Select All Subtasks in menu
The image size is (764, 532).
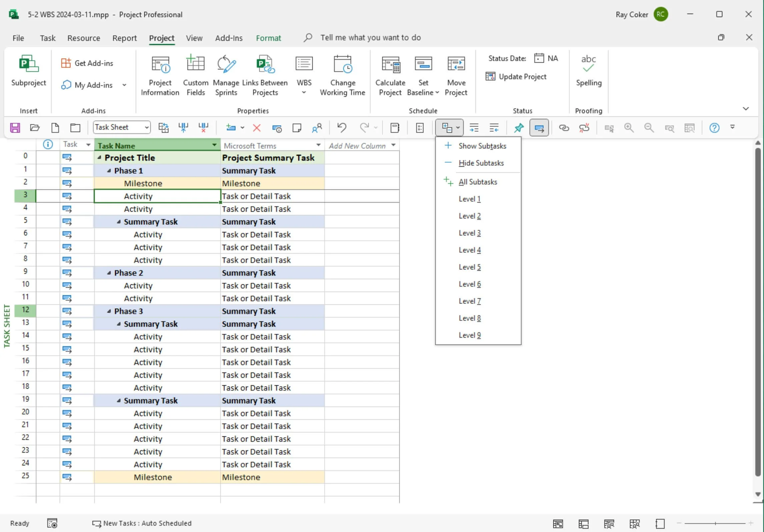pyautogui.click(x=478, y=182)
